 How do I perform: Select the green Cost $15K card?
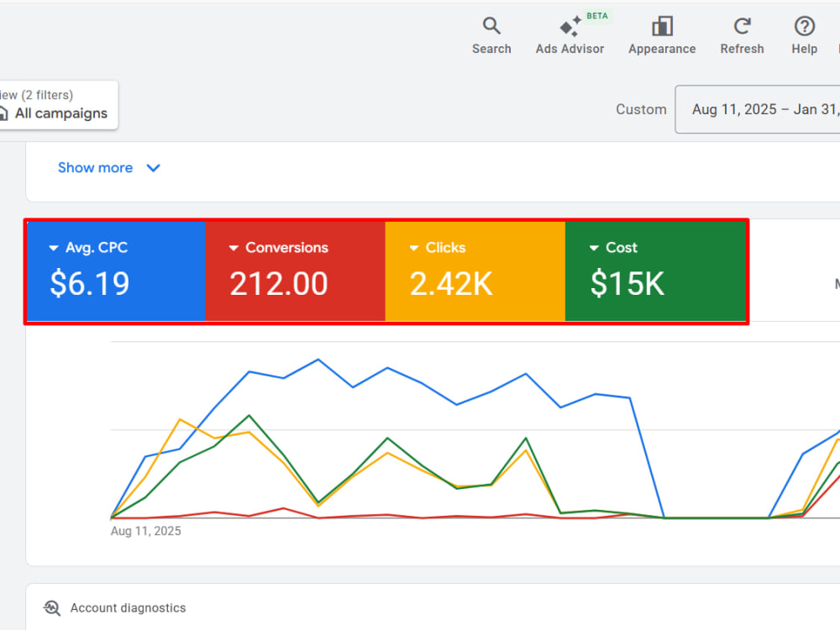[656, 271]
